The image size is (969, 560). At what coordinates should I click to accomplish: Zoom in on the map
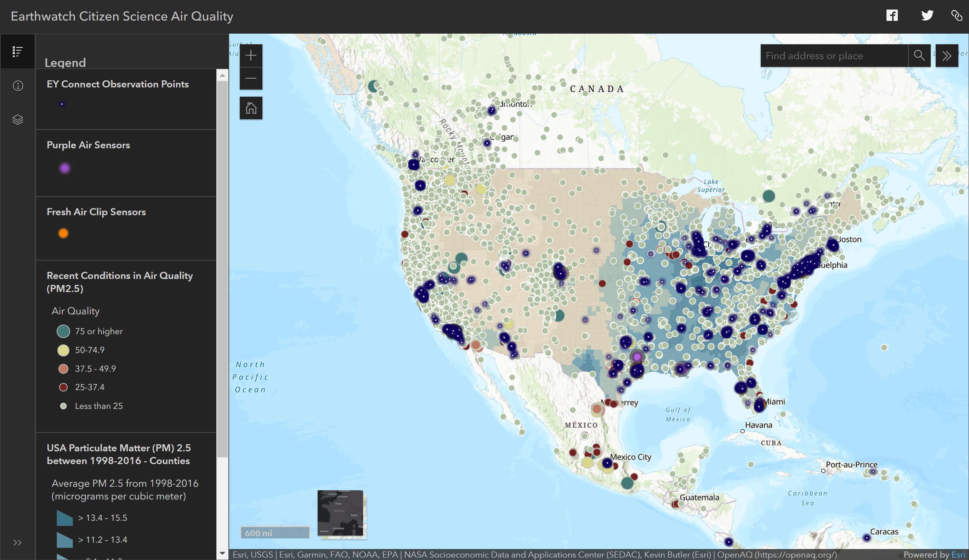251,55
